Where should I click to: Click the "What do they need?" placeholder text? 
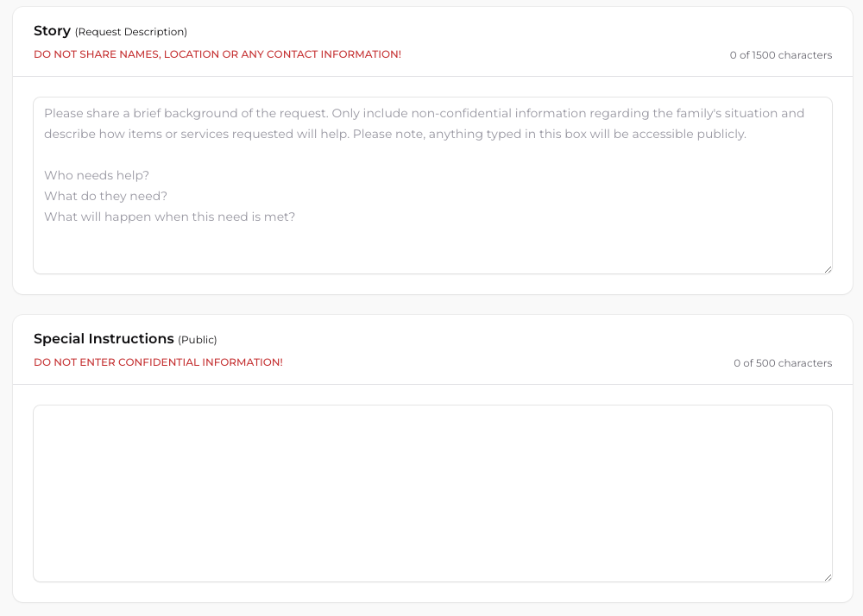105,196
